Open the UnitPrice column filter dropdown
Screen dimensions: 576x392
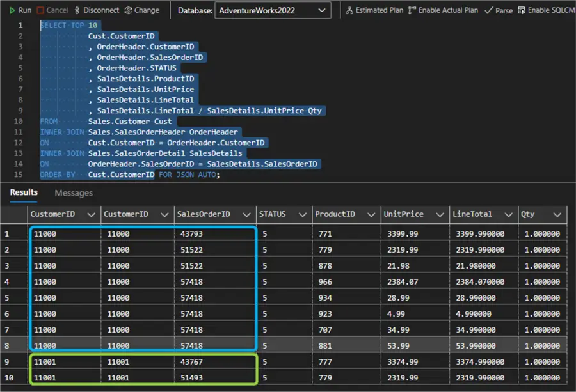(439, 214)
